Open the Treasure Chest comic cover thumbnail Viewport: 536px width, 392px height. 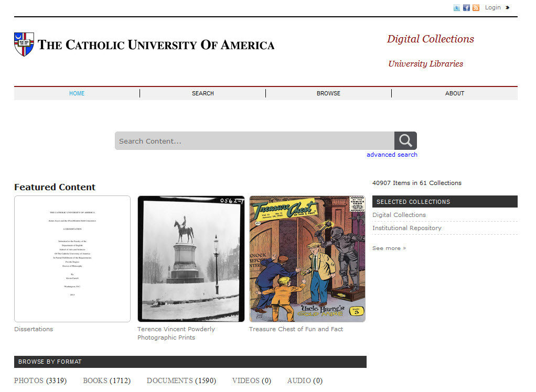pos(307,259)
